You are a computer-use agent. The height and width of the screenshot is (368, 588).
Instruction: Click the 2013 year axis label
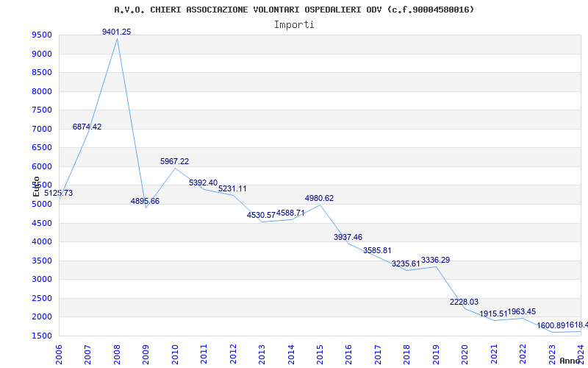[262, 355]
